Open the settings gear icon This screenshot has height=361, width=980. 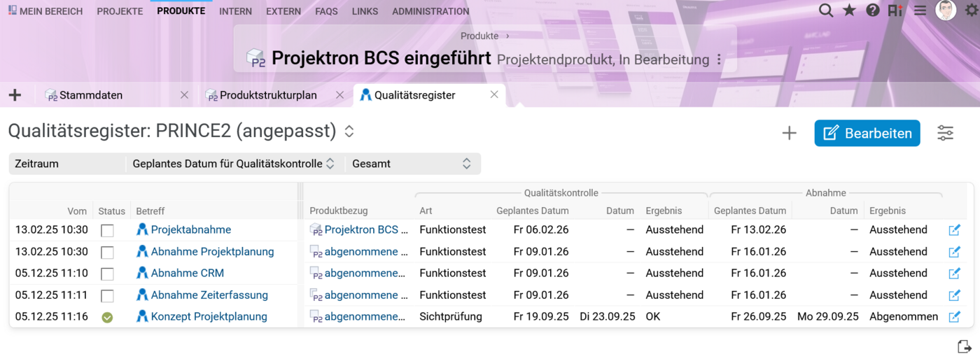[x=970, y=10]
